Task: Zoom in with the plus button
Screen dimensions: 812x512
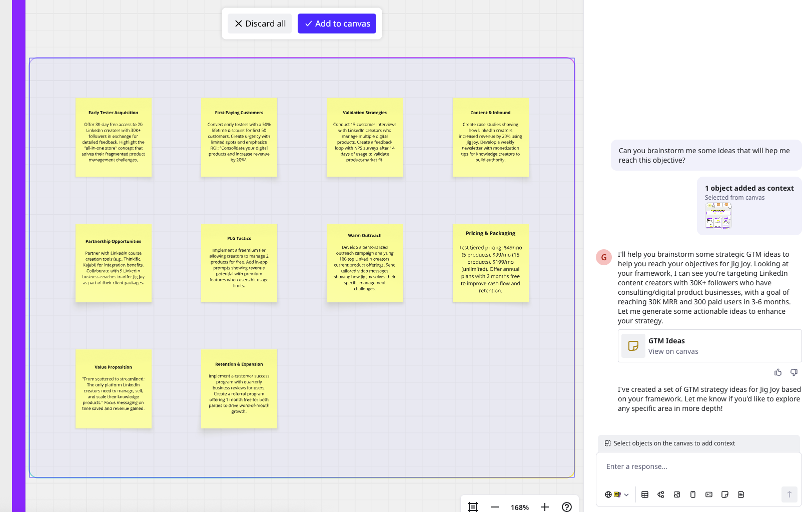Action: click(x=545, y=507)
